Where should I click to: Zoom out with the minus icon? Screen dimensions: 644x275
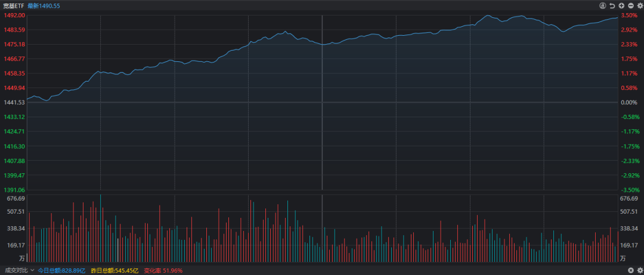(631, 5)
